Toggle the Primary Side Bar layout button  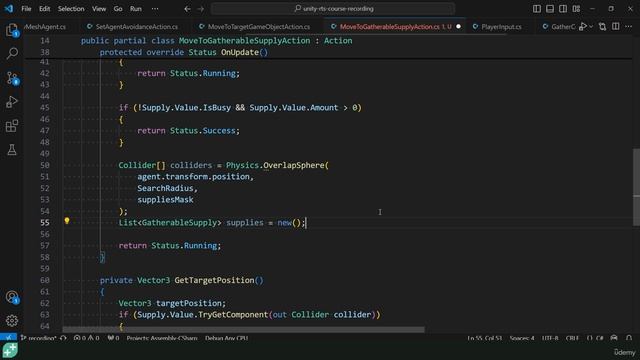point(537,9)
